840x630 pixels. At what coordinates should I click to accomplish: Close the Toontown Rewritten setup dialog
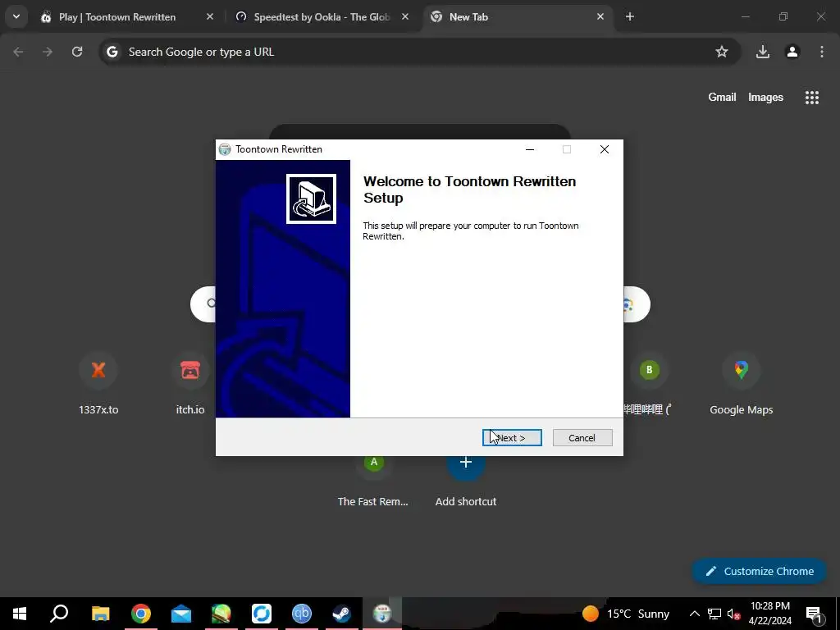[x=605, y=149]
